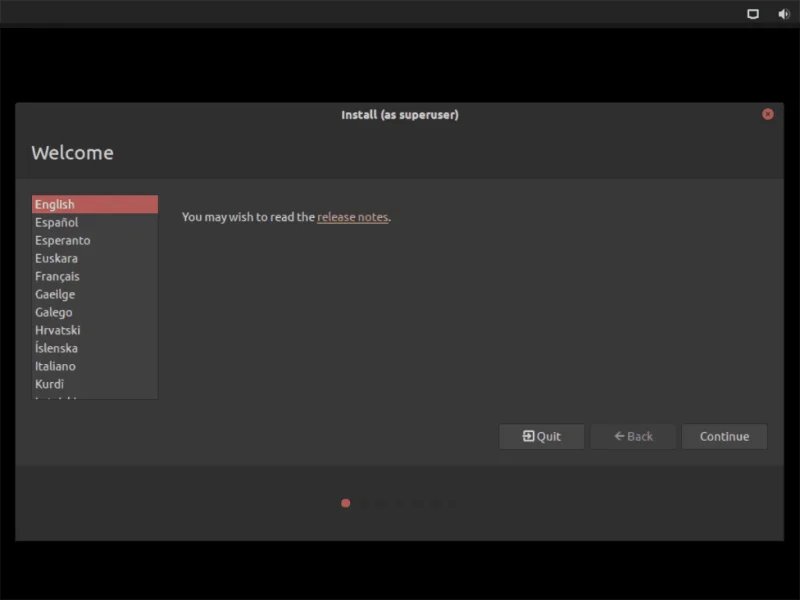The image size is (800, 600).
Task: Choose Gaeilge from the language list
Action: pyautogui.click(x=95, y=294)
